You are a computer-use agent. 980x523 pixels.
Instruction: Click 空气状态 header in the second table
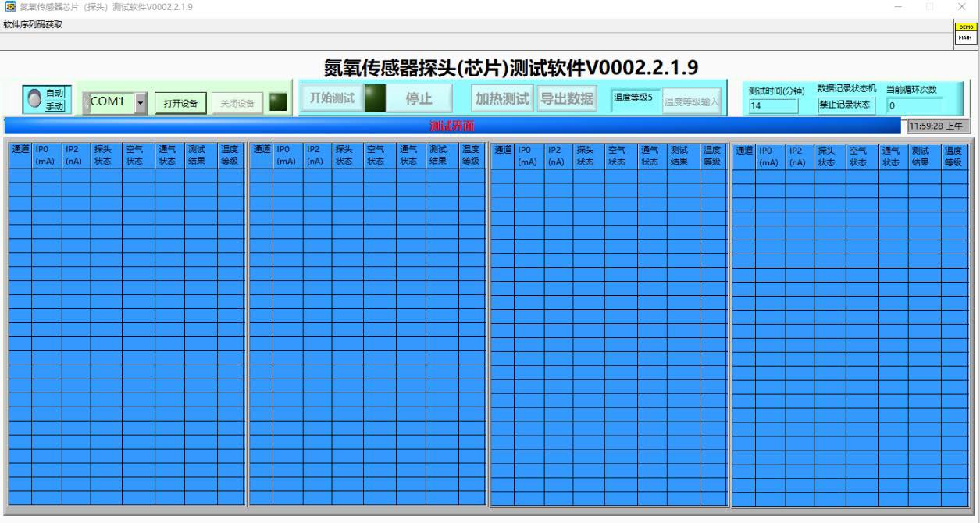click(379, 155)
